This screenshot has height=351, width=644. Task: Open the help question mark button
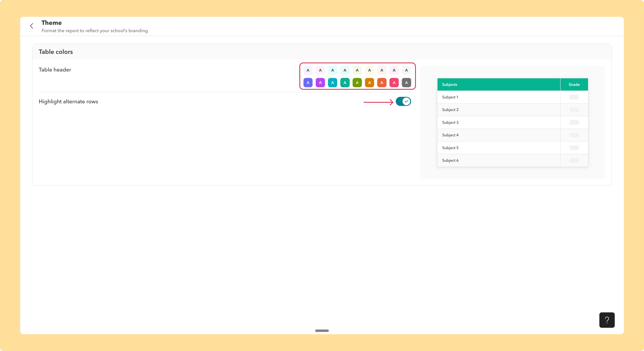click(x=607, y=320)
